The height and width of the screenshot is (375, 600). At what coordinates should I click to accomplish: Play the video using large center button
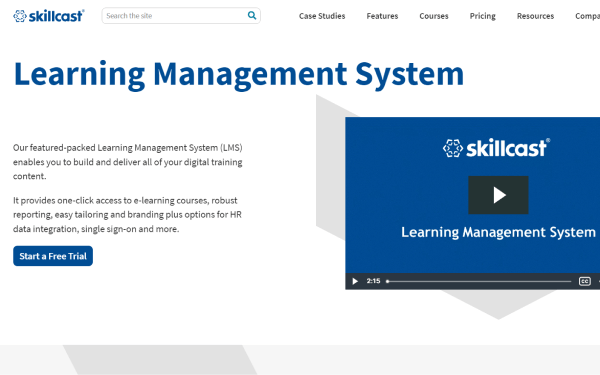498,195
